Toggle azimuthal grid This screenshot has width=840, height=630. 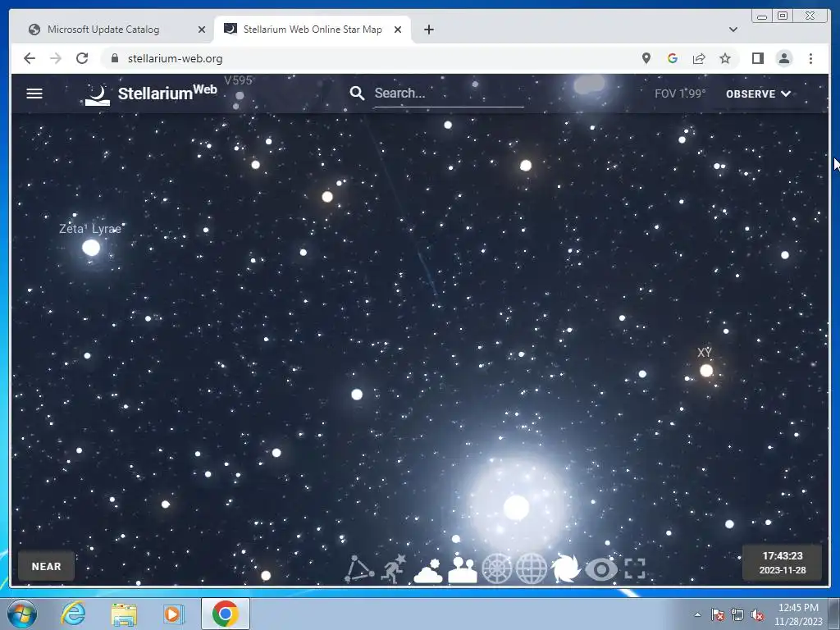pos(496,568)
